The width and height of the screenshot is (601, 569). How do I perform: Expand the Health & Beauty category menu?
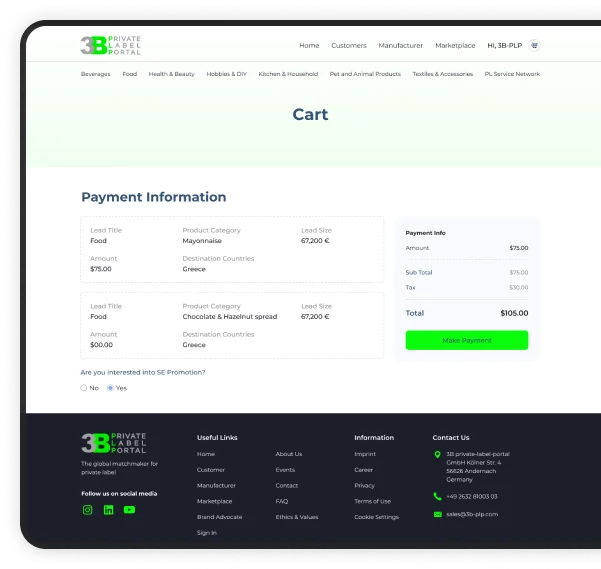171,74
